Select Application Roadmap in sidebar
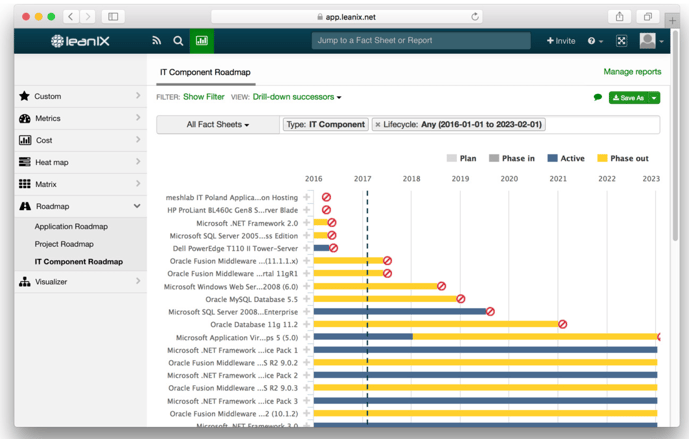The height and width of the screenshot is (439, 689). tap(71, 226)
